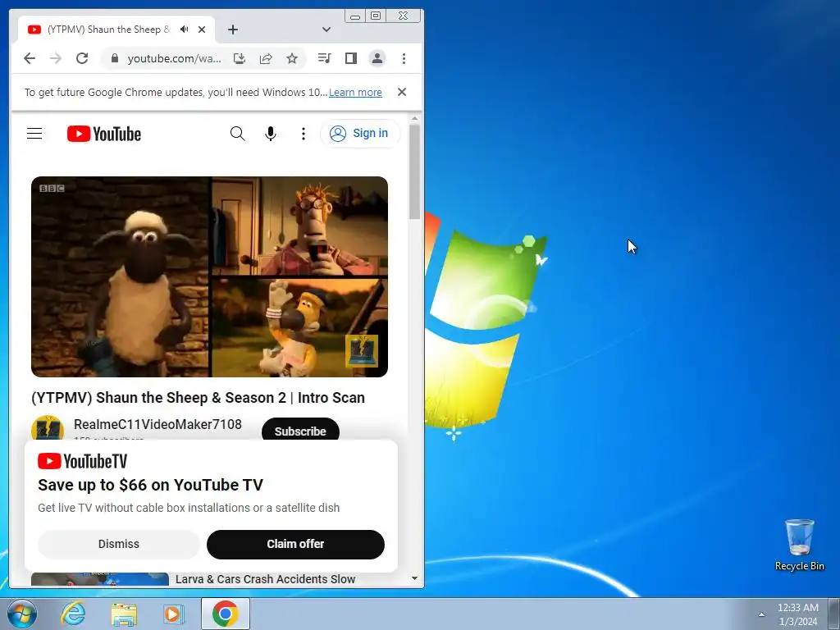Open Chrome three-dot menu
This screenshot has width=840, height=630.
tap(404, 58)
